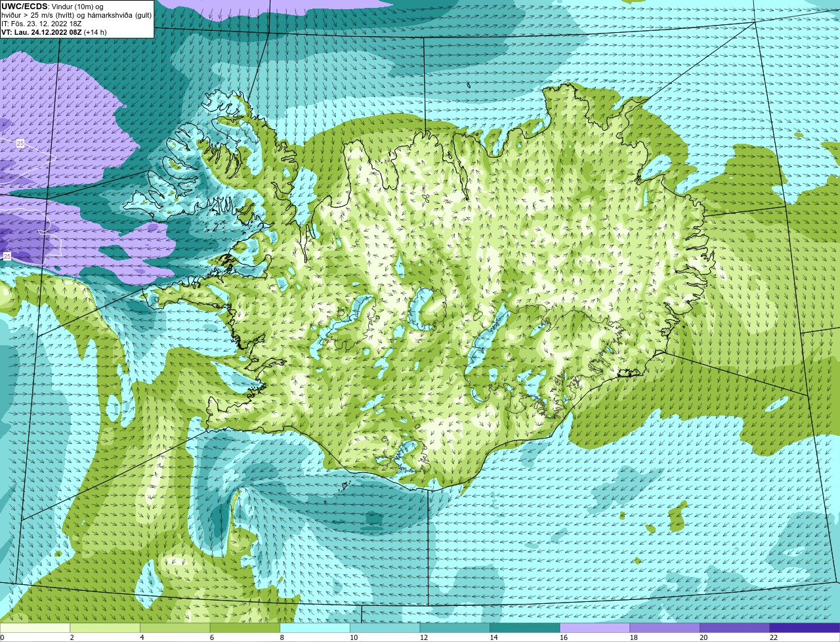Click the "8" label on the color scale
The width and height of the screenshot is (840, 642).
coord(282,637)
